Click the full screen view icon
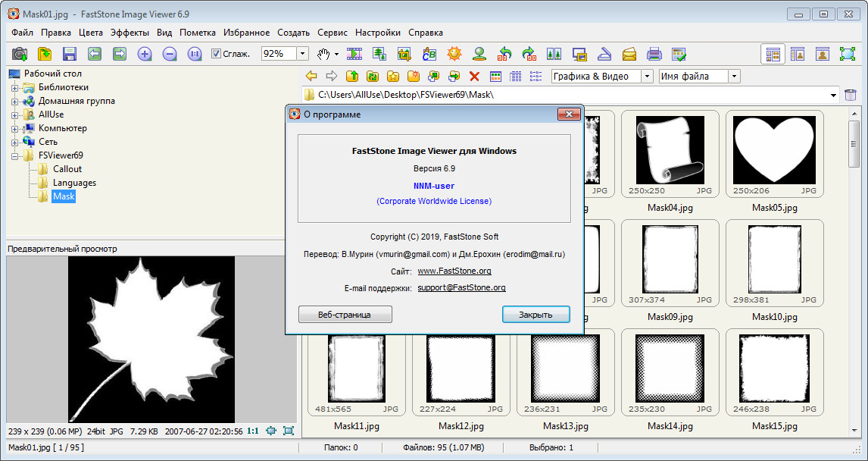Viewport: 868px width, 461px height. pos(848,54)
